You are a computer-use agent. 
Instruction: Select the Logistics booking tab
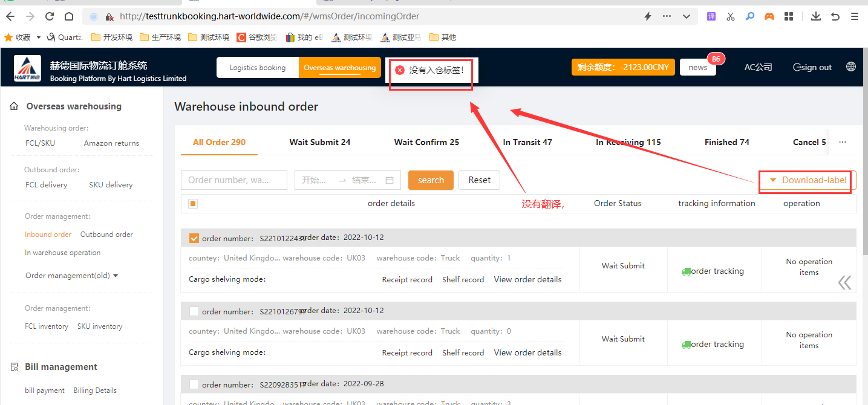pos(258,68)
